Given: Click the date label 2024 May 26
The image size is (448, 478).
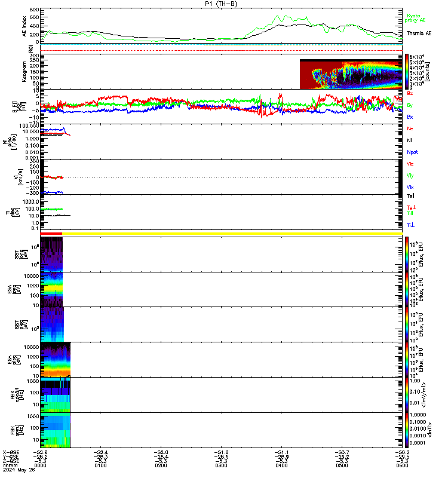Looking at the screenshot, I should [x=19, y=470].
